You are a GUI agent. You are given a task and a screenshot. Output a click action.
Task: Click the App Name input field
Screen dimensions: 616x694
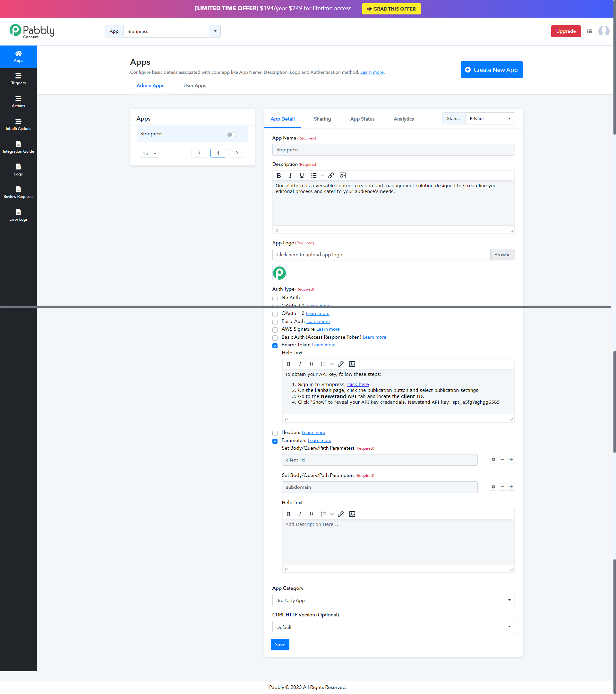[x=393, y=150]
